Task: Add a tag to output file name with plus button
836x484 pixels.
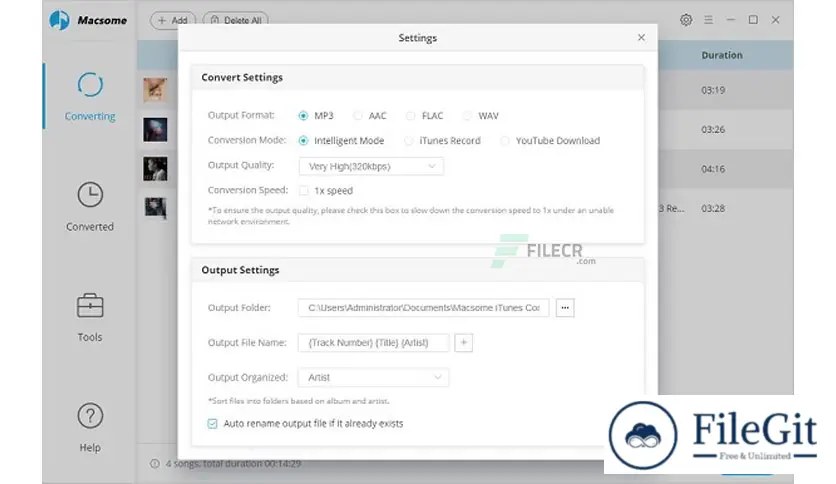Action: 463,342
